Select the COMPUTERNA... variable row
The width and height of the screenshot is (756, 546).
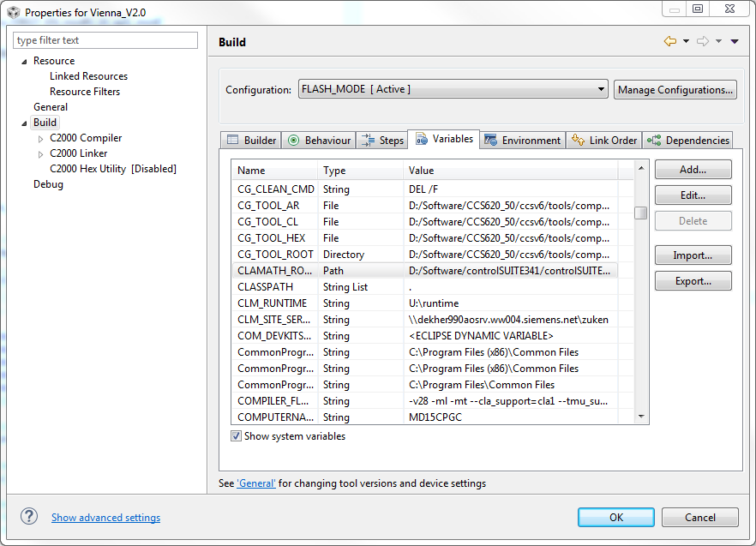tap(425, 417)
